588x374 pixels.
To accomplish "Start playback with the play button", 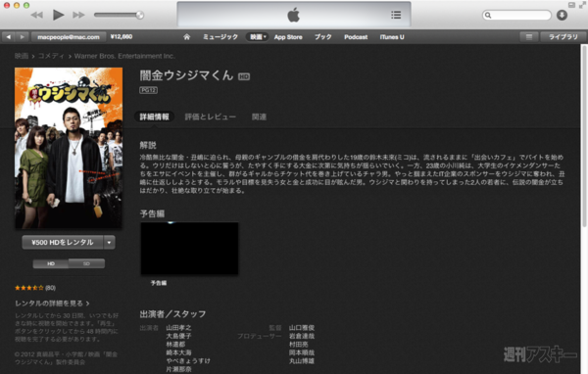I will point(58,15).
